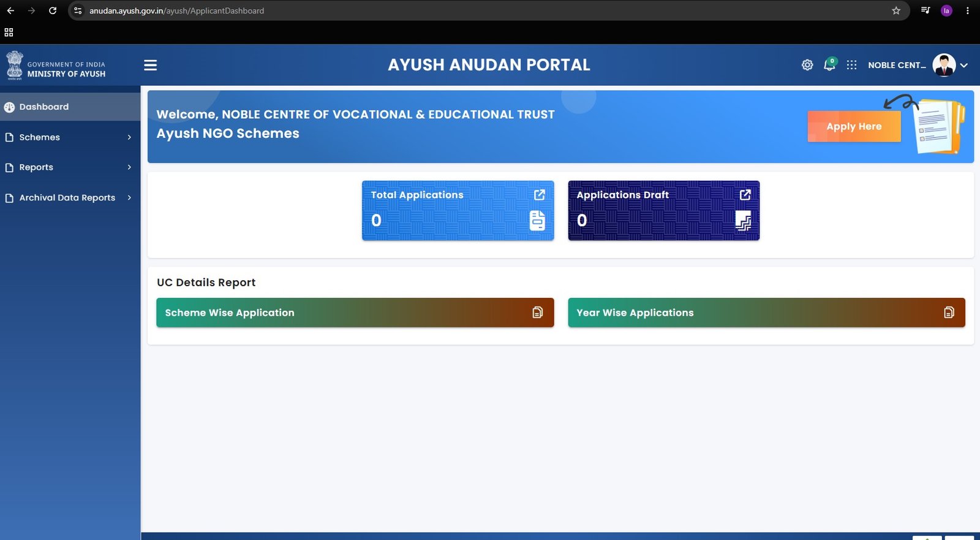Click the AYUSH ANUDAN PORTAL title
980x540 pixels.
[x=489, y=65]
